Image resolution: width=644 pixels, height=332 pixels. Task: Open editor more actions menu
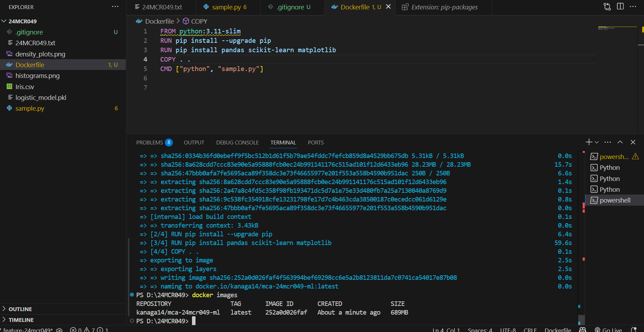[x=633, y=7]
